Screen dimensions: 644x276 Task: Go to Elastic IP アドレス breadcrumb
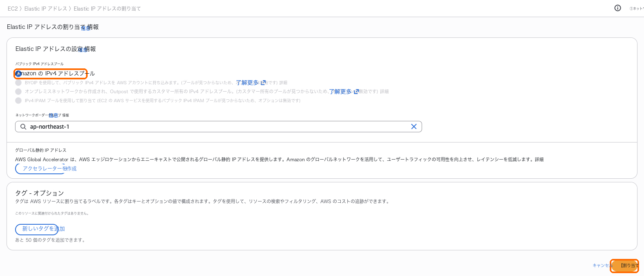(46, 9)
